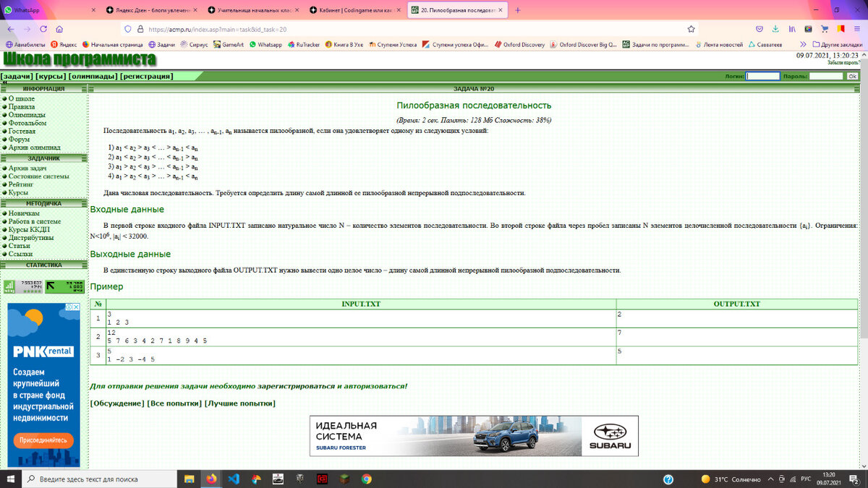This screenshot has height=488, width=868.
Task: Open the Архив задач sidebar link
Action: click(x=27, y=168)
